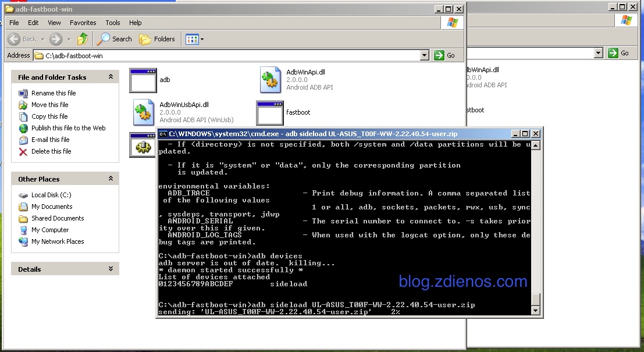Select the AdbWinApi.dll file icon
The image size is (644, 352).
click(x=271, y=80)
